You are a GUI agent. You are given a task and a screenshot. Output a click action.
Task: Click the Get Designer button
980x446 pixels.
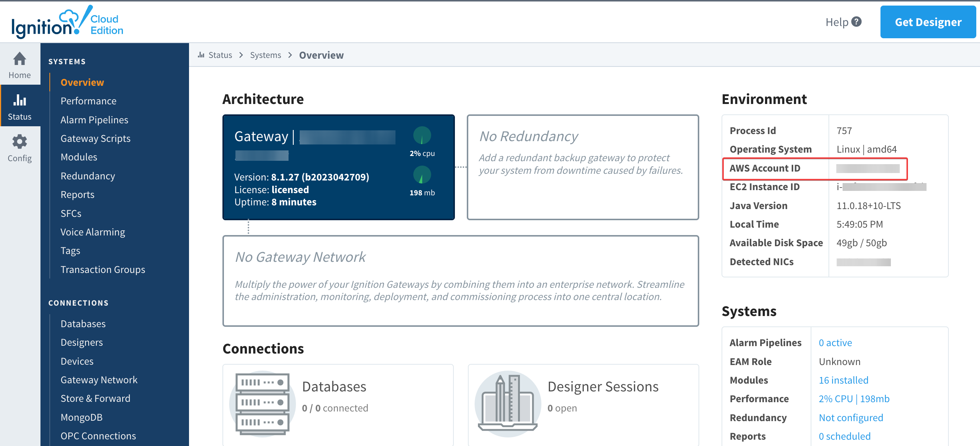click(928, 22)
